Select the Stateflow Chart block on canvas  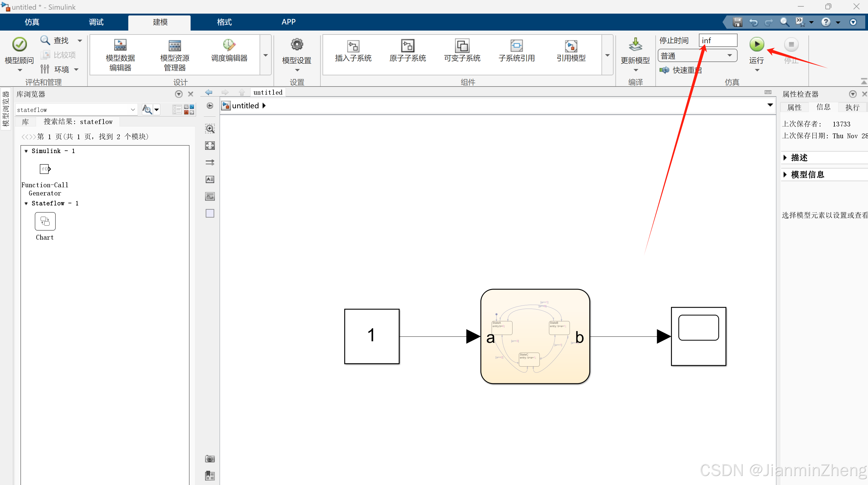535,336
